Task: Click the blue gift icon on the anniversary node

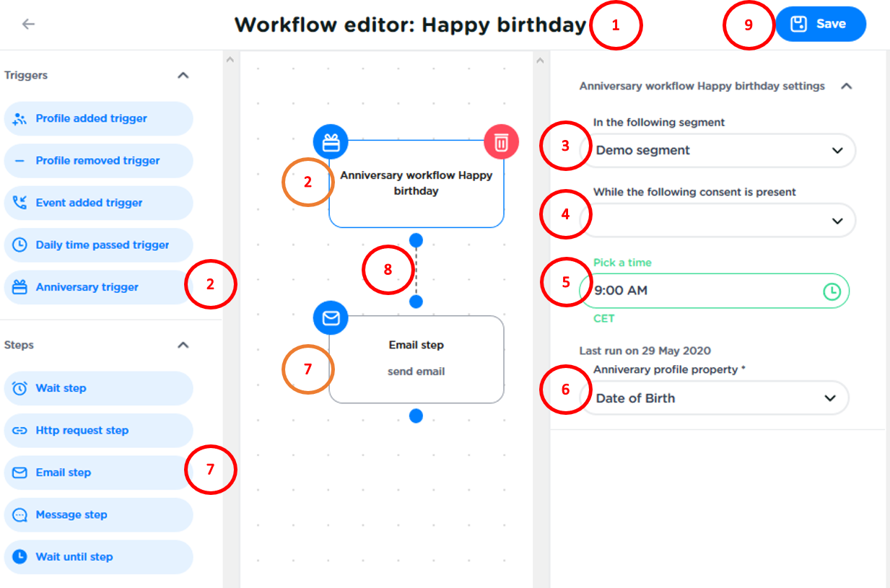Action: 331,142
